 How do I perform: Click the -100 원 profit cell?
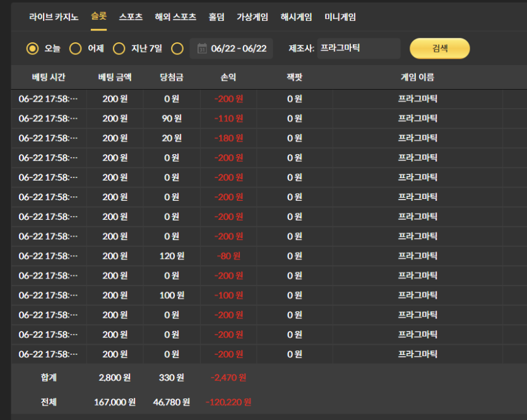point(228,296)
